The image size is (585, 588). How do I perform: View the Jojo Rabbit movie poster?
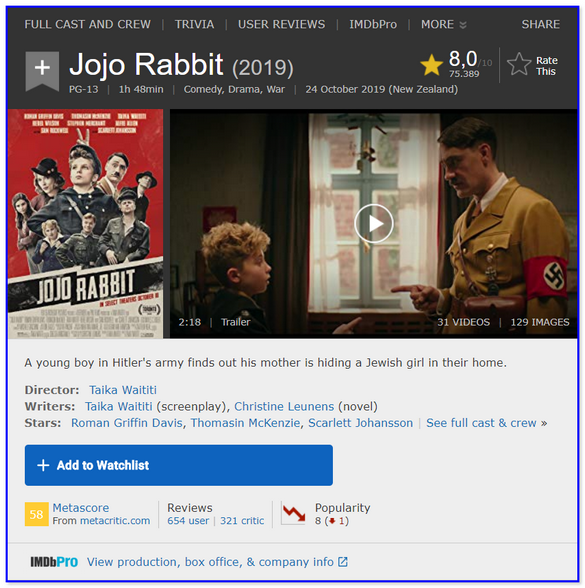tap(86, 224)
